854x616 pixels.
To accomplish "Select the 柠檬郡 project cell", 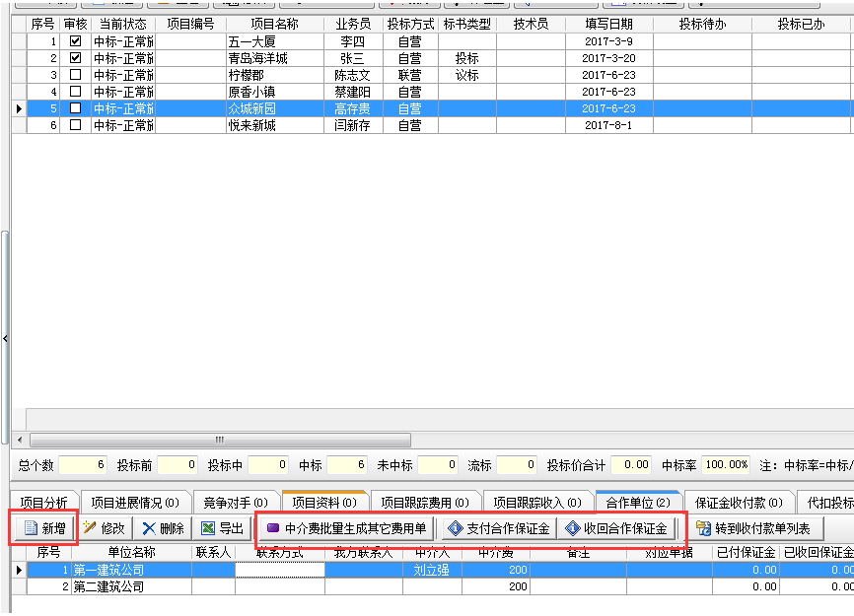I will coord(274,75).
